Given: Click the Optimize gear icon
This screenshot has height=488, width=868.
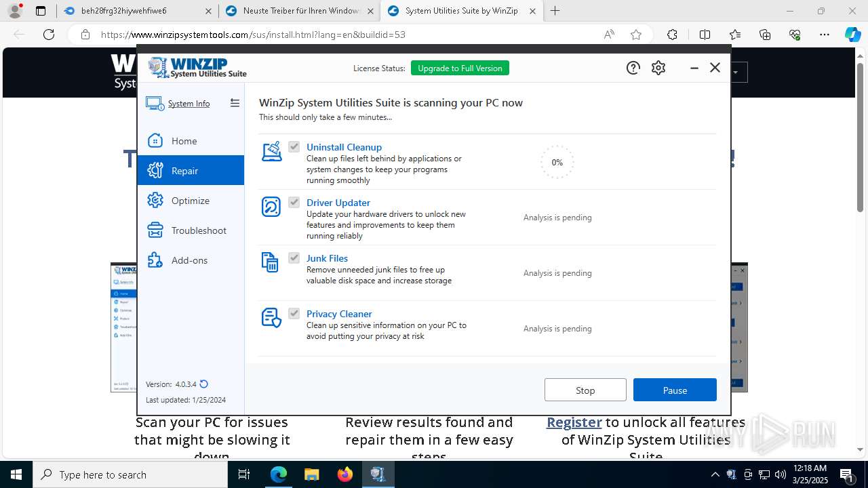Looking at the screenshot, I should [x=155, y=200].
